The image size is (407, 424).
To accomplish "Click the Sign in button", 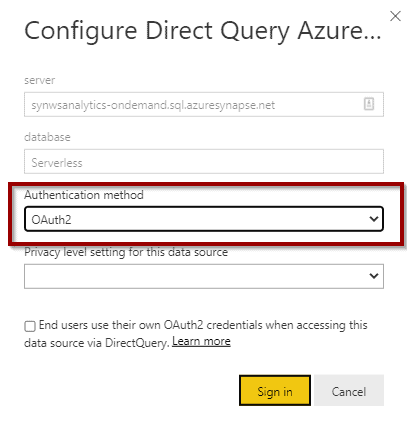I will tap(275, 390).
